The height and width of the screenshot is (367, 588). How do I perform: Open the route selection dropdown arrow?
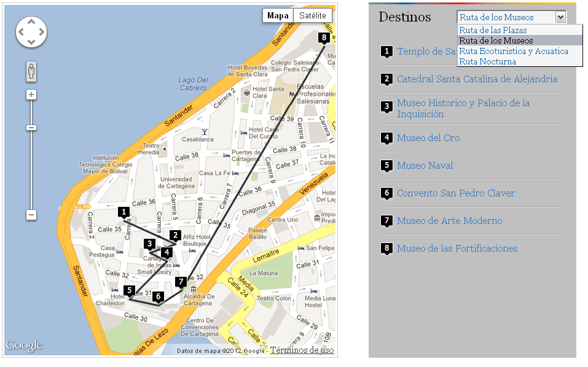coord(560,17)
